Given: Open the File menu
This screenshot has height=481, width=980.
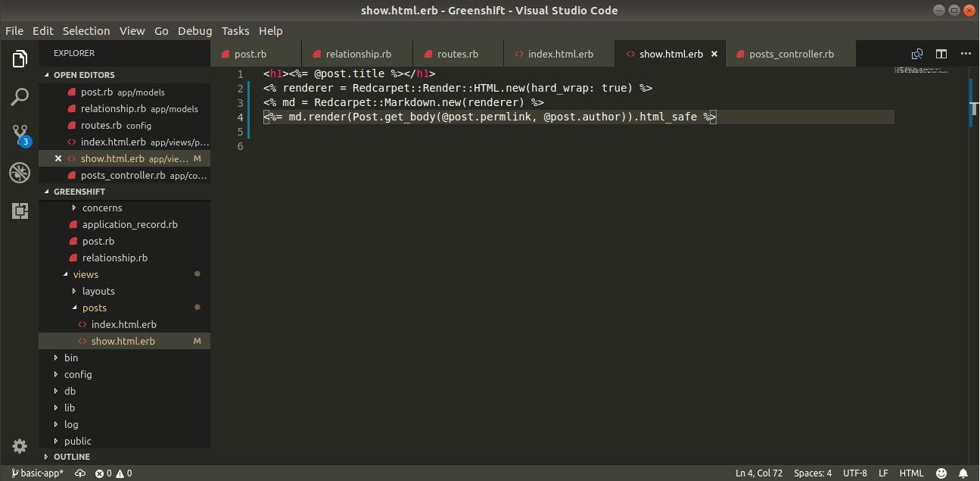Looking at the screenshot, I should (14, 31).
